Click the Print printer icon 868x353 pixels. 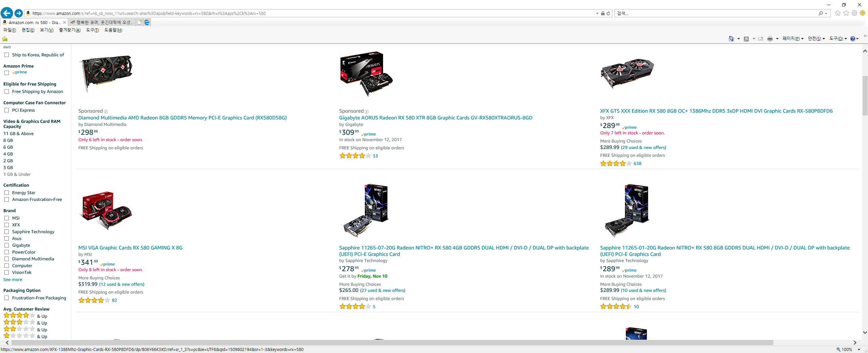click(770, 39)
